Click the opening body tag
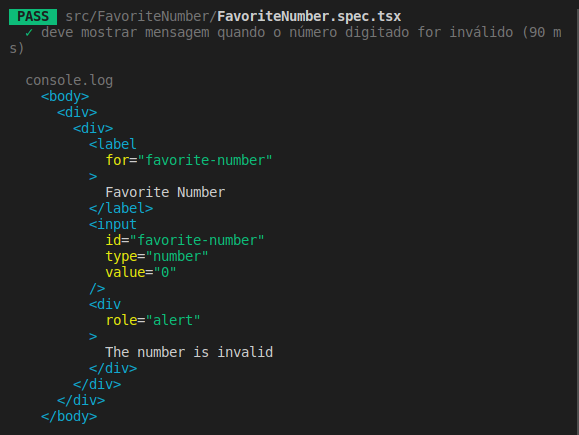 (65, 96)
